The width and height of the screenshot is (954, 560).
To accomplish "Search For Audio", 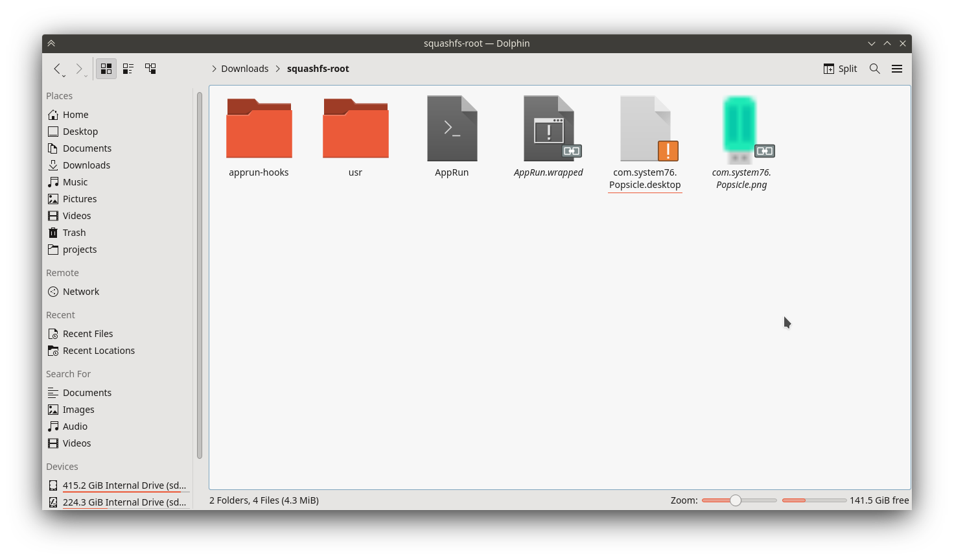I will coord(119,426).
